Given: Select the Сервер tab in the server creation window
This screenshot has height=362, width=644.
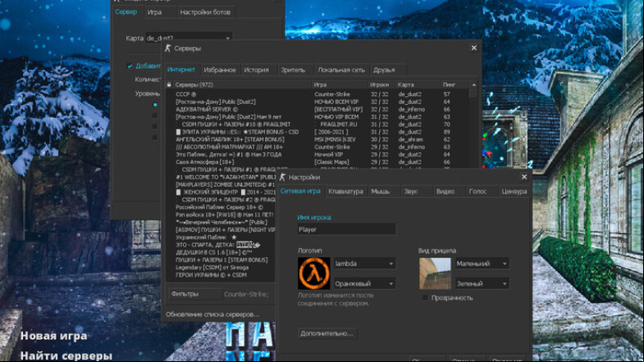Looking at the screenshot, I should point(126,12).
